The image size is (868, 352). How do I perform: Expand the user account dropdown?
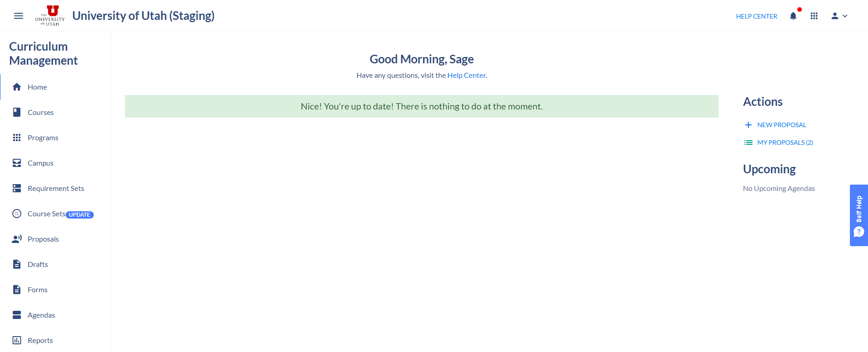point(839,16)
